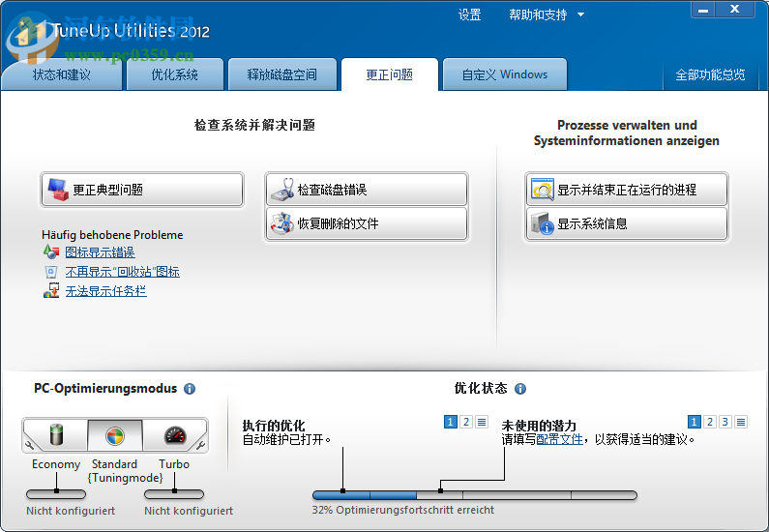Open the 状态和建议 tab
Screen dimensions: 769x532
61,74
